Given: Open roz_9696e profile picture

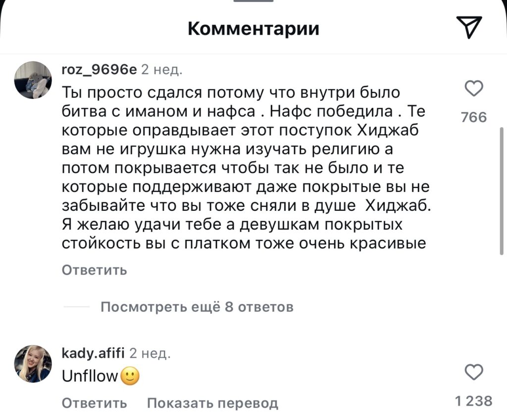Looking at the screenshot, I should click(33, 80).
